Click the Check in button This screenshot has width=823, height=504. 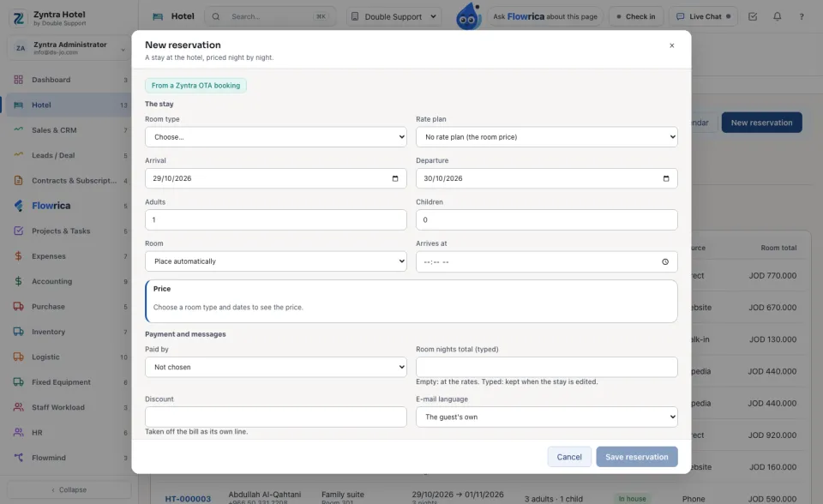tap(635, 16)
